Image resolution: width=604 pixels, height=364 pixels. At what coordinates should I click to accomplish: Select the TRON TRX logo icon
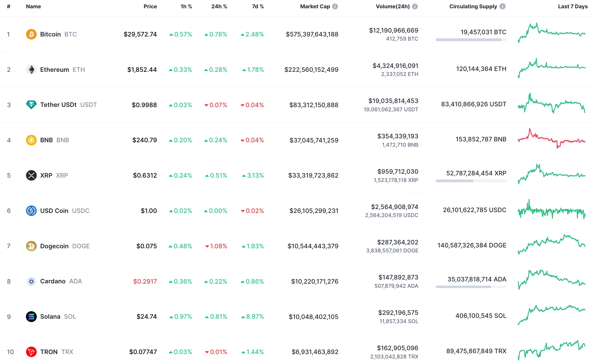coord(31,352)
